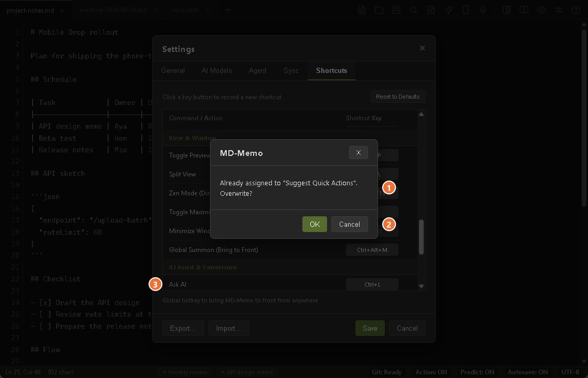The height and width of the screenshot is (378, 588).
Task: Close the meeting-2026-09-18.md tab
Action: click(x=155, y=10)
